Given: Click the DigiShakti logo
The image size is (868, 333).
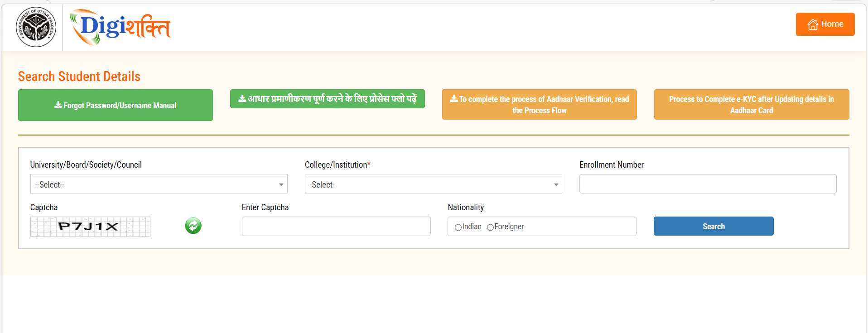Looking at the screenshot, I should click(x=120, y=27).
